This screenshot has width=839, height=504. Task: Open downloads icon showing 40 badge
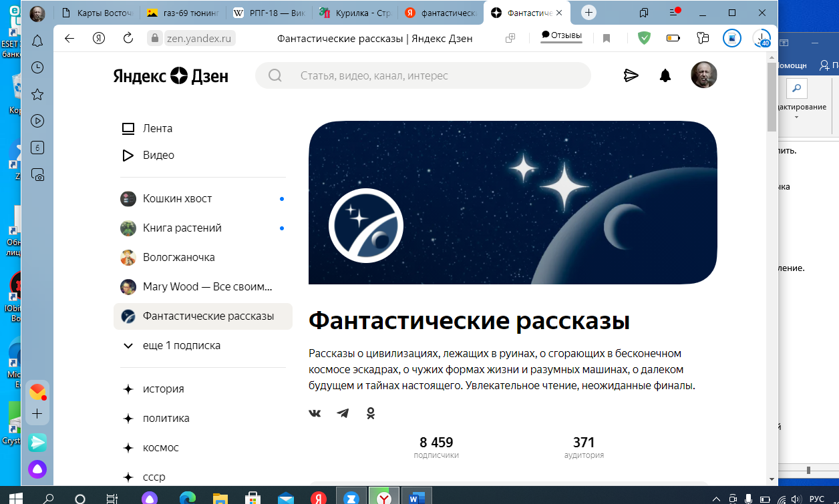point(762,39)
